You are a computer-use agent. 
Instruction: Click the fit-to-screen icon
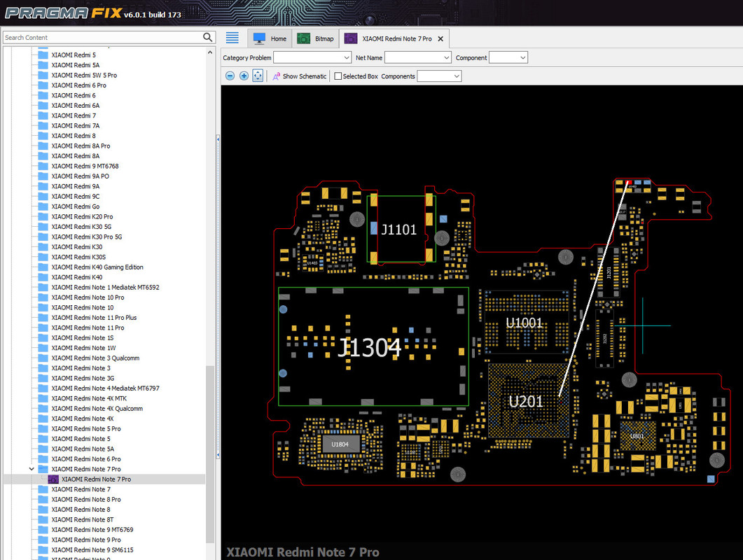[258, 76]
